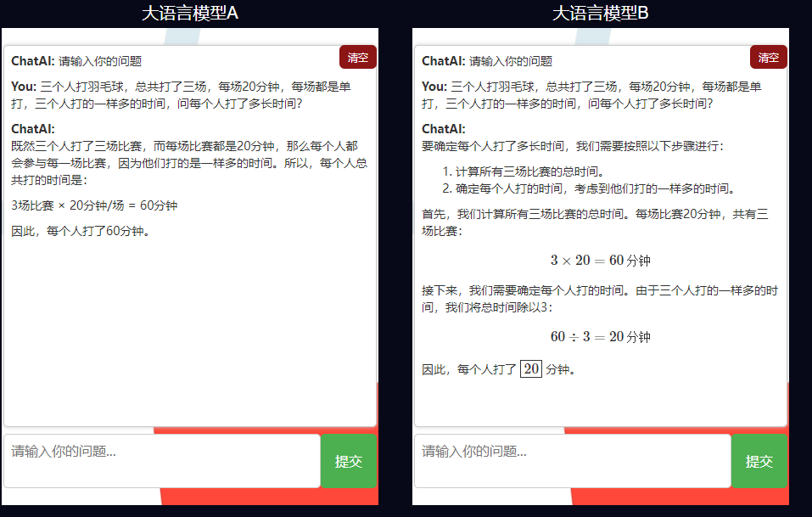Click model A's paragraph starting 既然三个人打了三场比赛
The height and width of the screenshot is (517, 812).
pos(189,163)
